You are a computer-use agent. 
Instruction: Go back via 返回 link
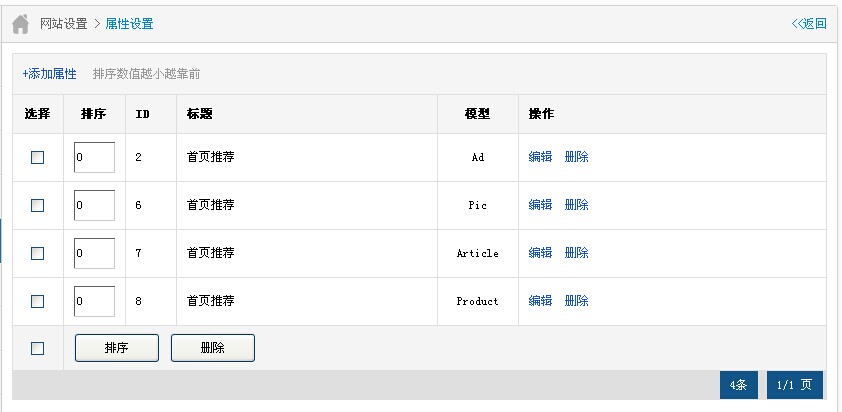pyautogui.click(x=809, y=24)
